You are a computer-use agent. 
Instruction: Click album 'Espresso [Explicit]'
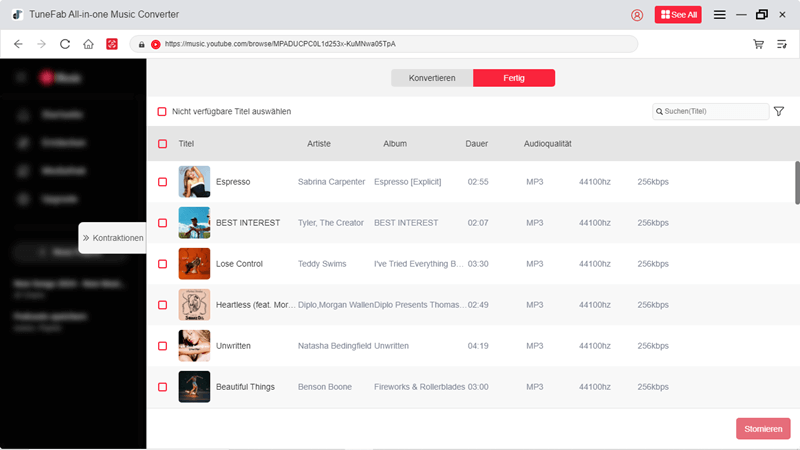point(408,182)
